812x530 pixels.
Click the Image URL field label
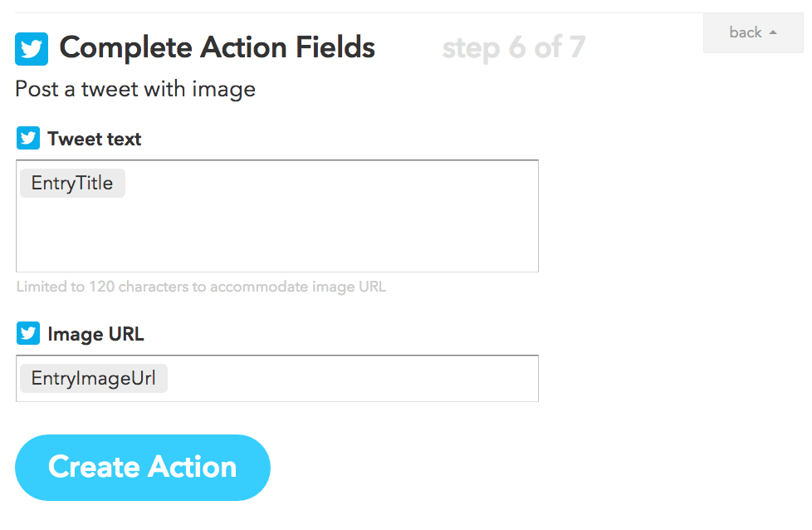[95, 334]
